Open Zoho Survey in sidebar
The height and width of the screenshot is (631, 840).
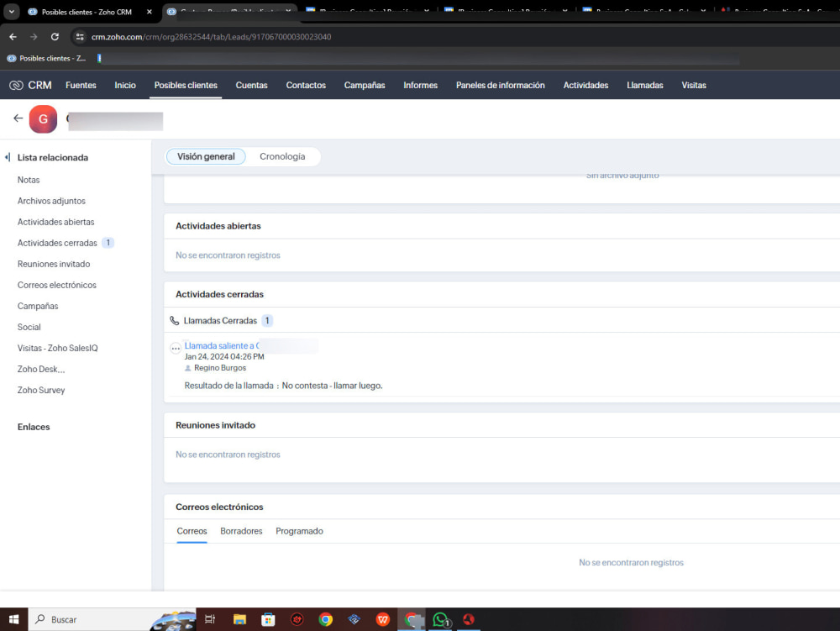[x=40, y=390]
